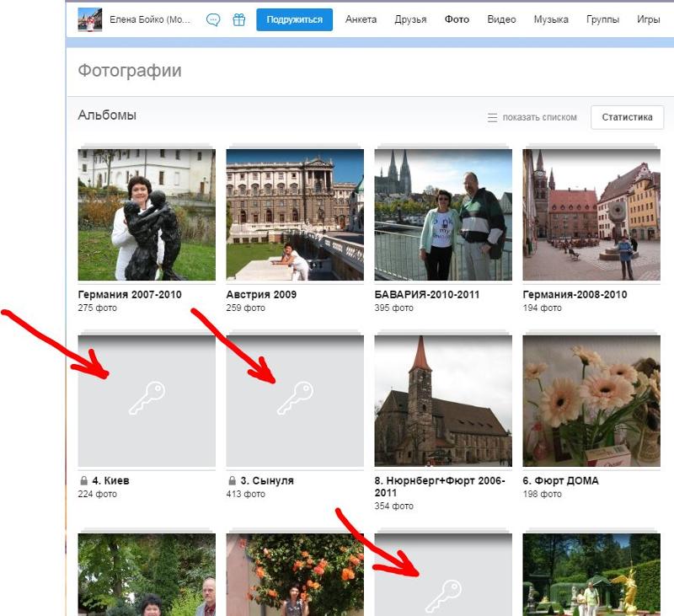Image resolution: width=674 pixels, height=616 pixels.
Task: Open the message chat bubble icon
Action: (213, 19)
